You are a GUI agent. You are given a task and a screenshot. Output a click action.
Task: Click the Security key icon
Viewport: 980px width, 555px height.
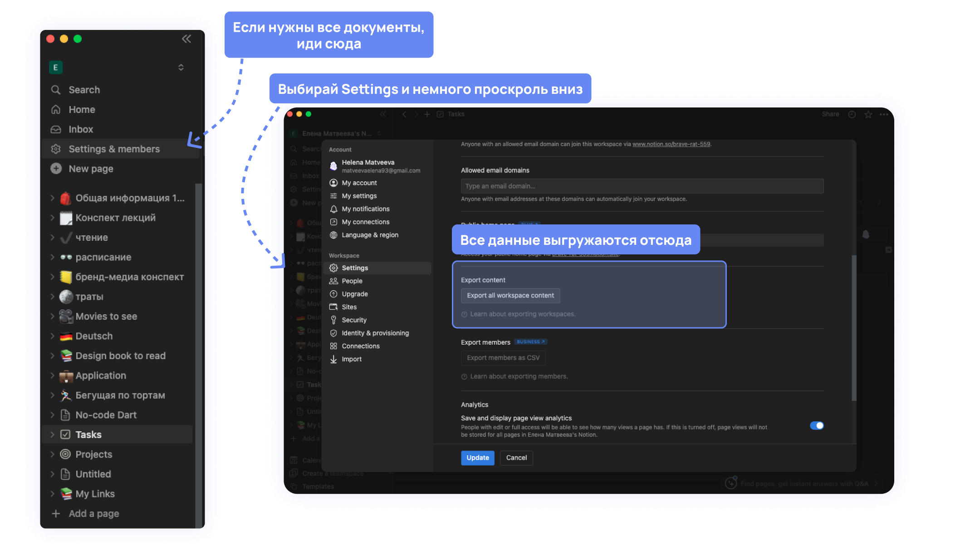click(x=333, y=320)
